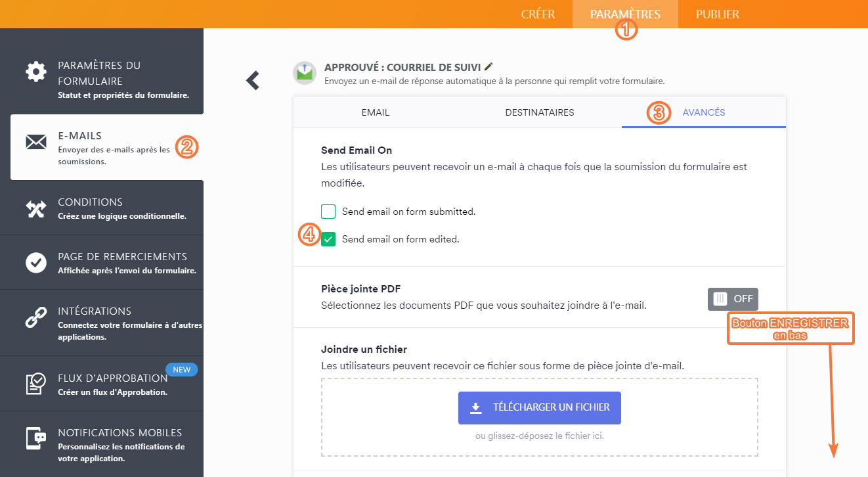Click the gear icon for Paramètres du formulaire
Viewport: 868px width, 477px height.
36,72
